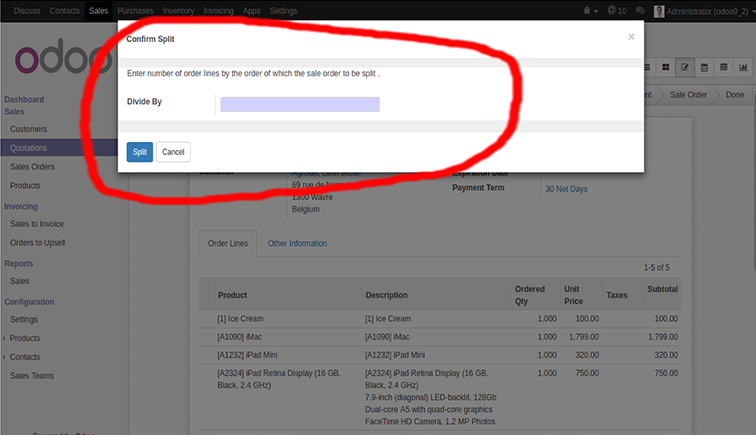Open the Contacts top menu
Image resolution: width=756 pixels, height=435 pixels.
point(65,11)
